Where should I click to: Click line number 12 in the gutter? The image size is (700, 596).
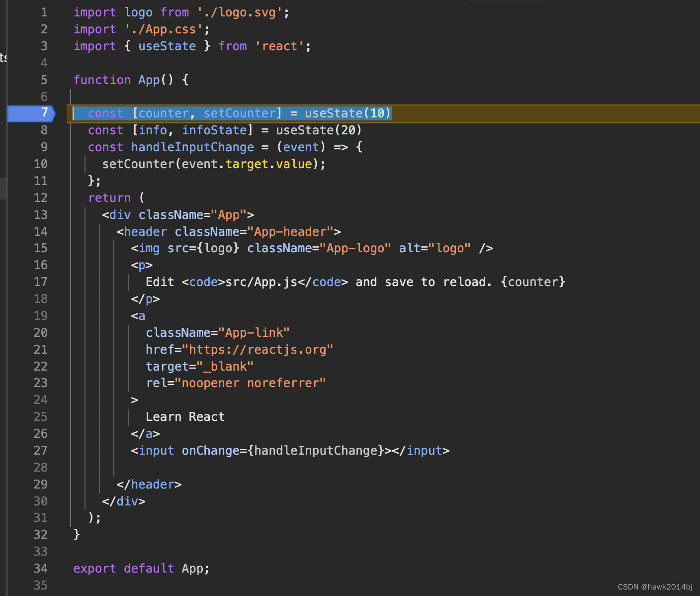pos(41,198)
